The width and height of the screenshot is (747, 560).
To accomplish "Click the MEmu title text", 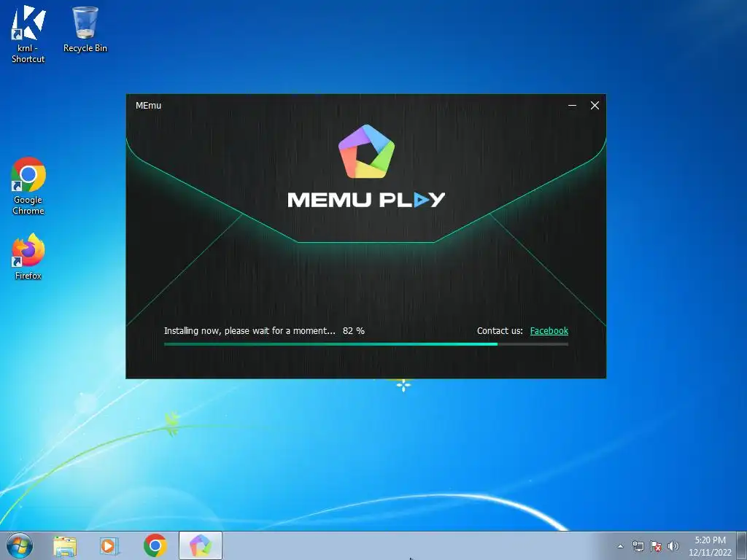I will point(148,105).
